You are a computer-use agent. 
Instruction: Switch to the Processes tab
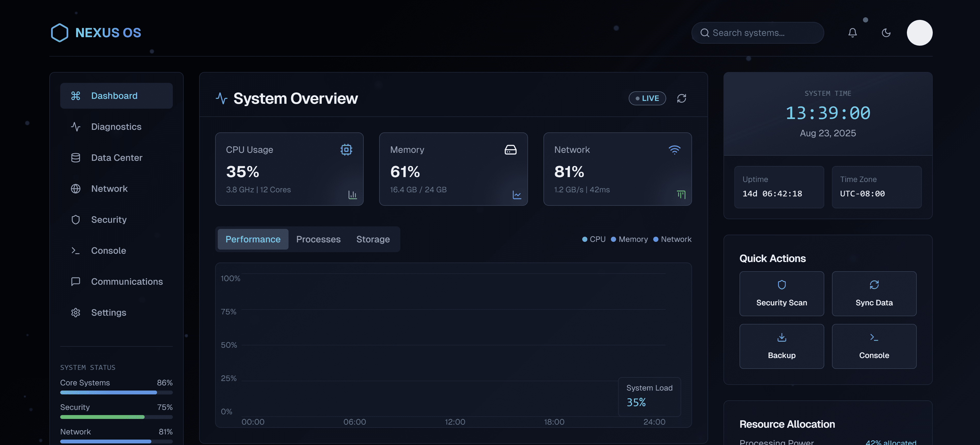point(318,240)
